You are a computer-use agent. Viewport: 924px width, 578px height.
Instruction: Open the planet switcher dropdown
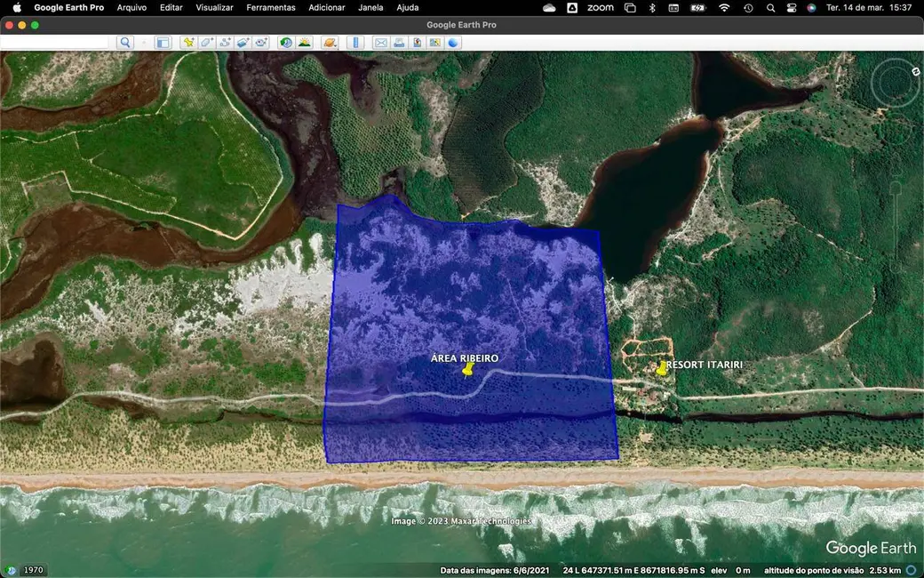330,43
